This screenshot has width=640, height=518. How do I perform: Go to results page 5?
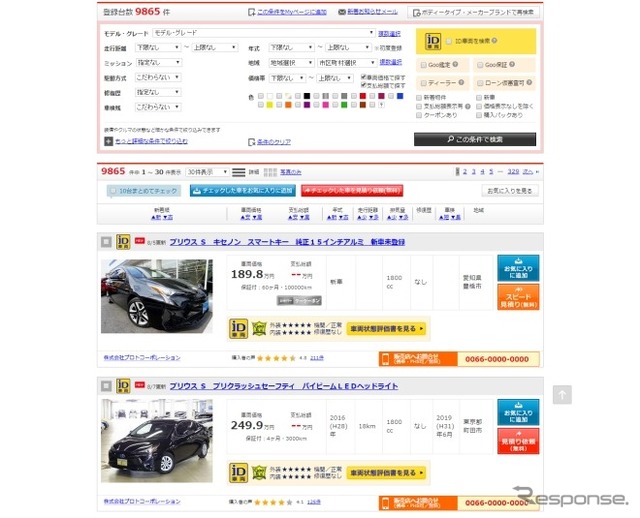click(x=491, y=172)
